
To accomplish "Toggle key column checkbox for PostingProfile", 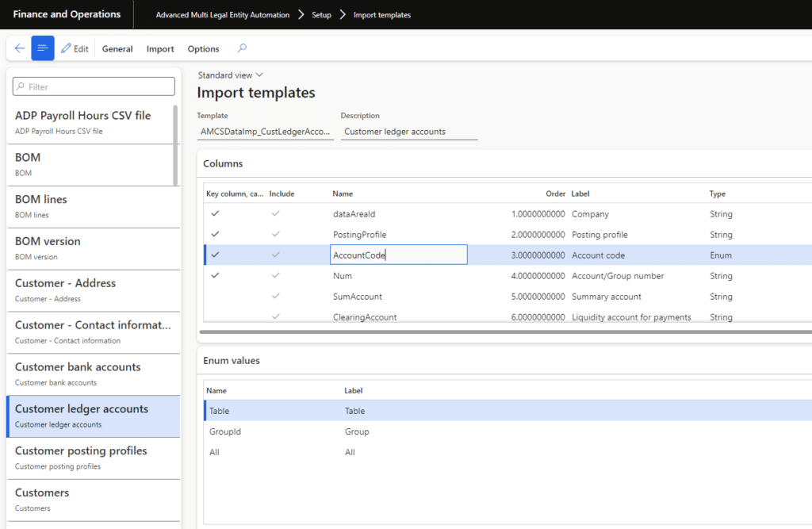I will (x=215, y=234).
